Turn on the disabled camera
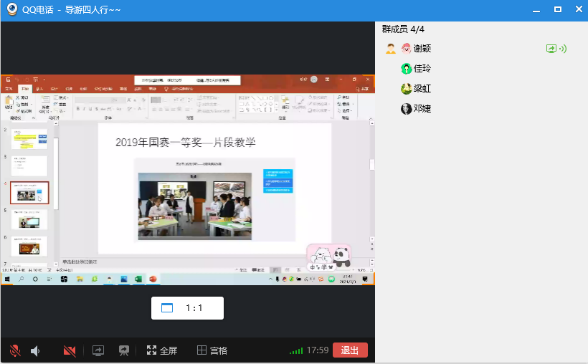 pyautogui.click(x=70, y=350)
